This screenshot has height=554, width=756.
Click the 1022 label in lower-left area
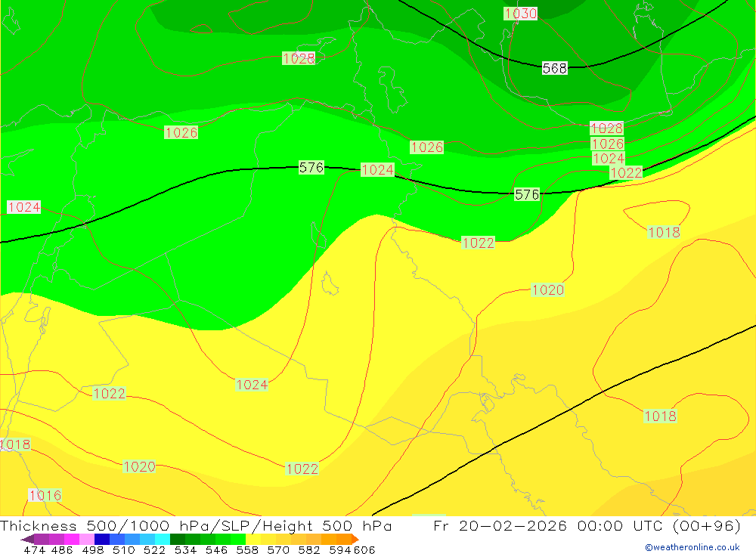[110, 394]
